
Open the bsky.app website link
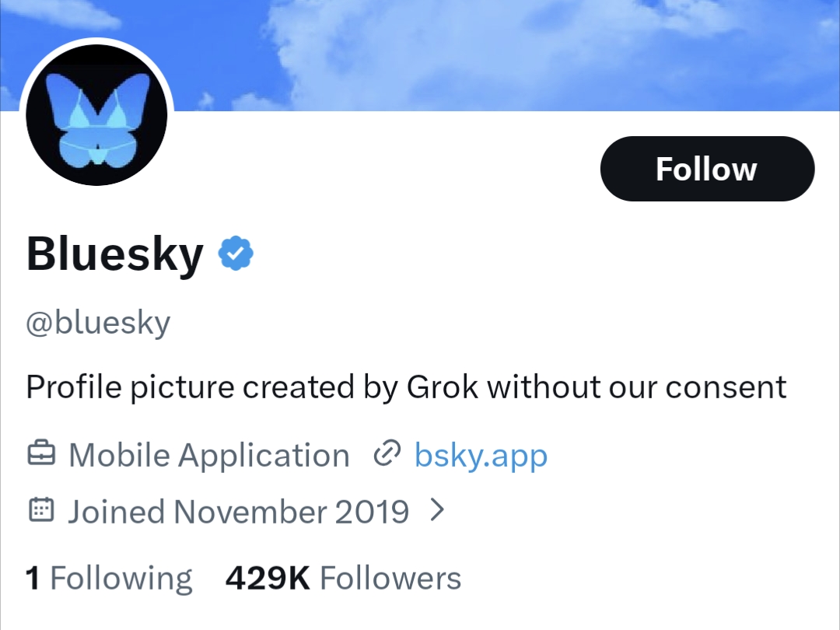tap(481, 455)
